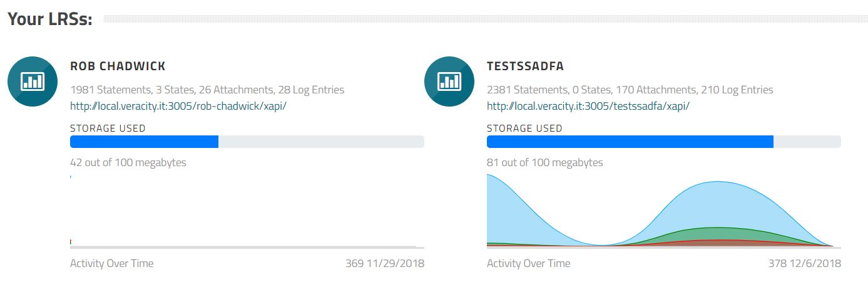Follow the testssadfa xapi endpoint URL
868x294 pixels.
[588, 106]
